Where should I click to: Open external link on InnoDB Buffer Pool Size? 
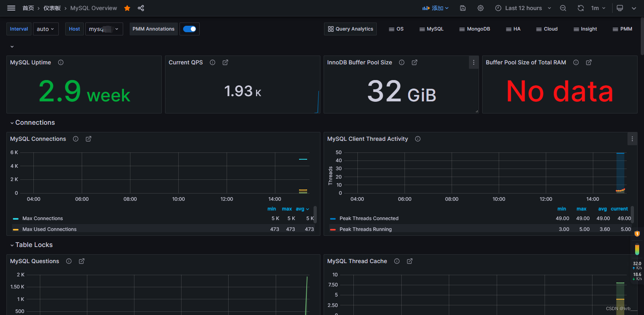pyautogui.click(x=415, y=62)
